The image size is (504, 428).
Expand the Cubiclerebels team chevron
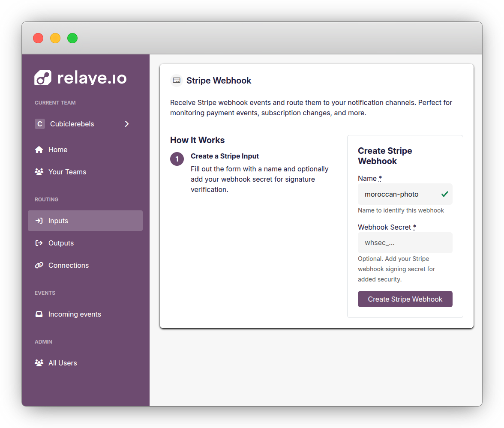coord(127,124)
